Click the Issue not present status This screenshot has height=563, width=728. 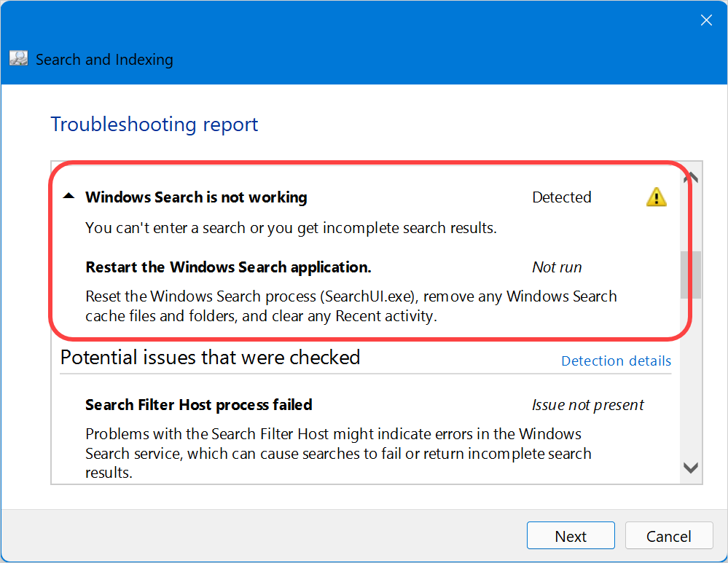pyautogui.click(x=588, y=405)
